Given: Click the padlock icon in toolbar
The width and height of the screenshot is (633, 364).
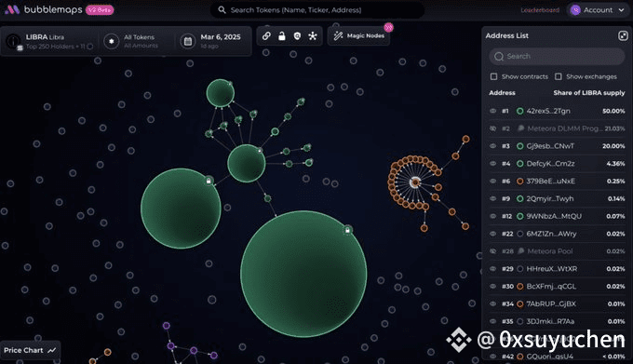Looking at the screenshot, I should (282, 36).
